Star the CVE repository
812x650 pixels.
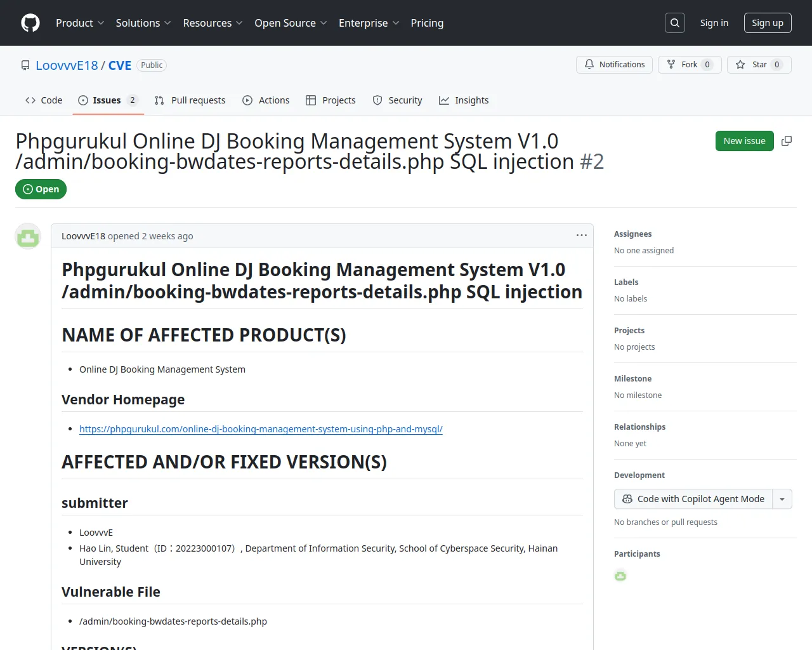(759, 65)
